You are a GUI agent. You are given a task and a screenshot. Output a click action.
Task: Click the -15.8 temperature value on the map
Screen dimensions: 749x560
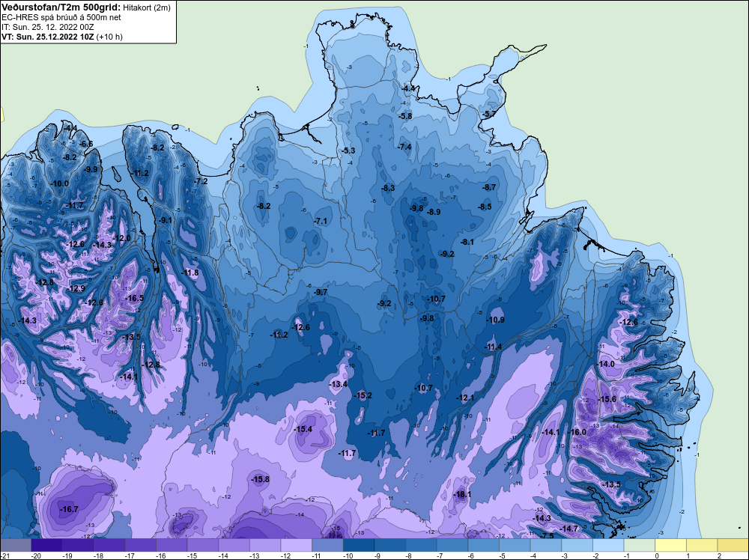pyautogui.click(x=261, y=479)
